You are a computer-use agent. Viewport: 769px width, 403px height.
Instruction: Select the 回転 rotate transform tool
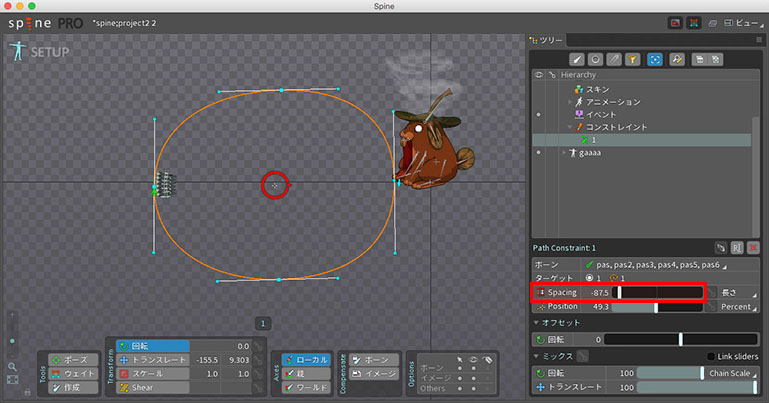(x=153, y=346)
